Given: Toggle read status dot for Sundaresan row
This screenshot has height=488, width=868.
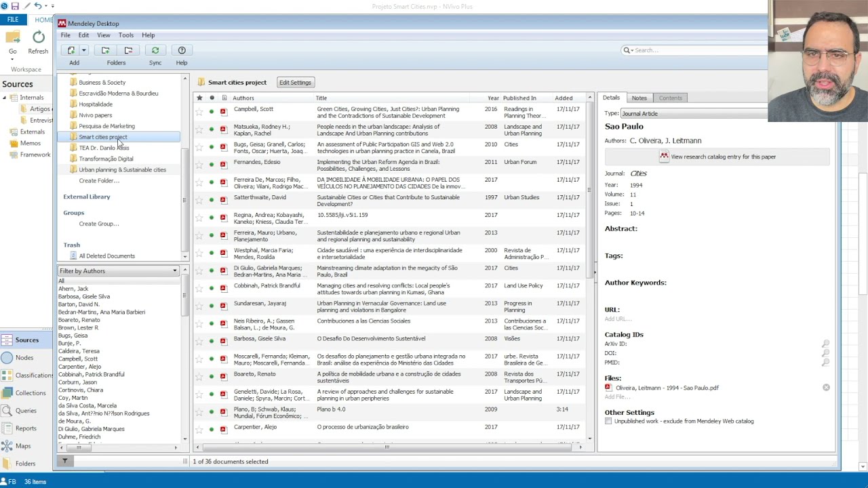Looking at the screenshot, I should click(x=212, y=306).
